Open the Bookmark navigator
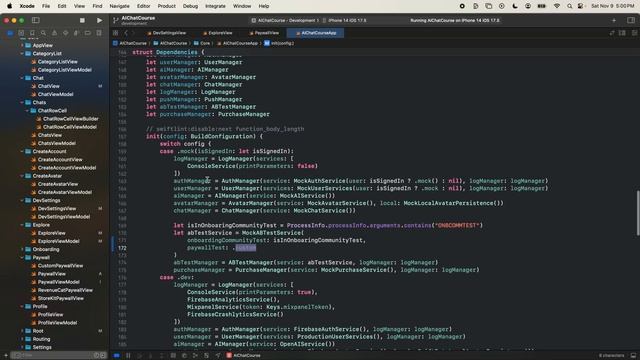Screen dimensions: 640x360 point(32,33)
